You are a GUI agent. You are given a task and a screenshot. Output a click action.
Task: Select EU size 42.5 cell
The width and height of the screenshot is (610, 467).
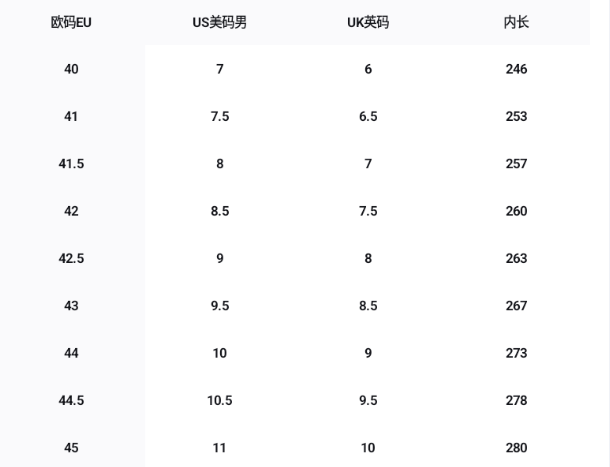71,258
